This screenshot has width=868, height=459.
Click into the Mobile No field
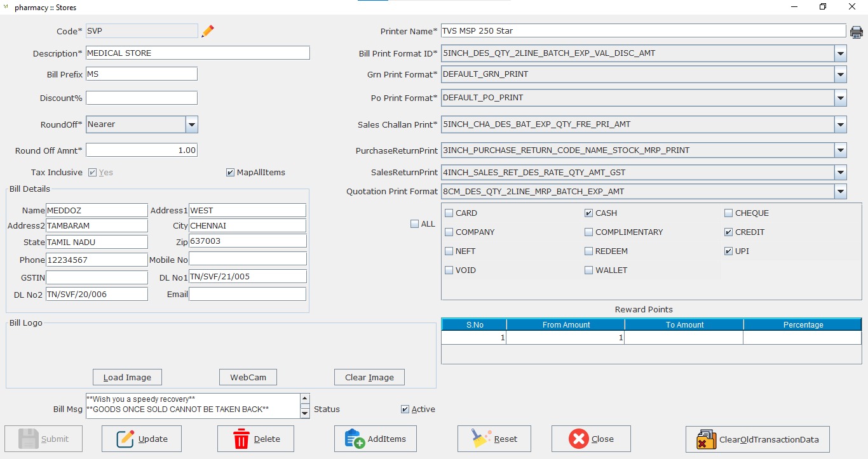(x=248, y=259)
